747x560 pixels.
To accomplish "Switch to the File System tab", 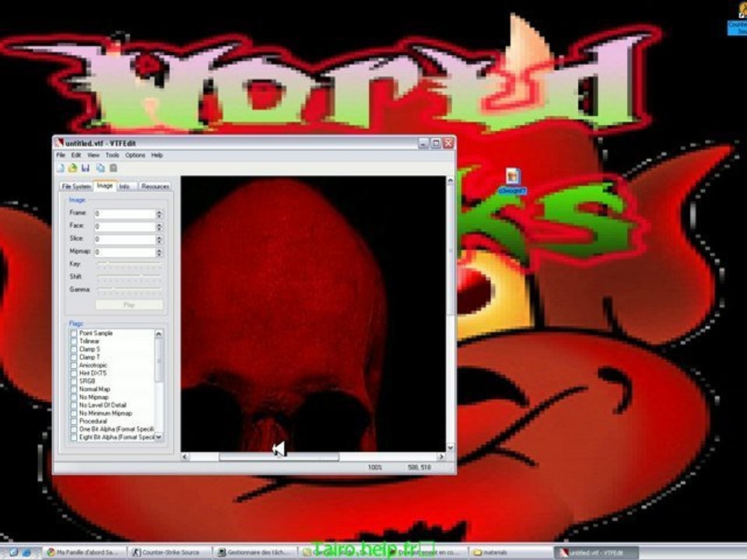I will pos(76,186).
